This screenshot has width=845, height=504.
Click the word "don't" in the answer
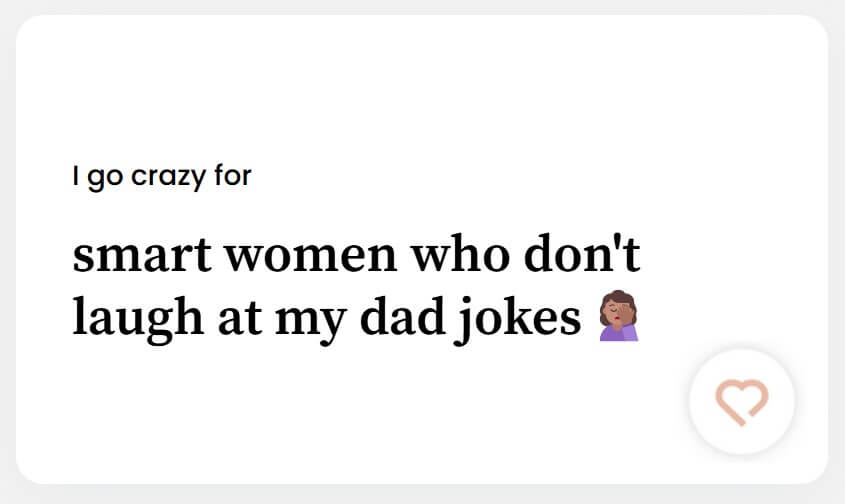click(x=582, y=253)
